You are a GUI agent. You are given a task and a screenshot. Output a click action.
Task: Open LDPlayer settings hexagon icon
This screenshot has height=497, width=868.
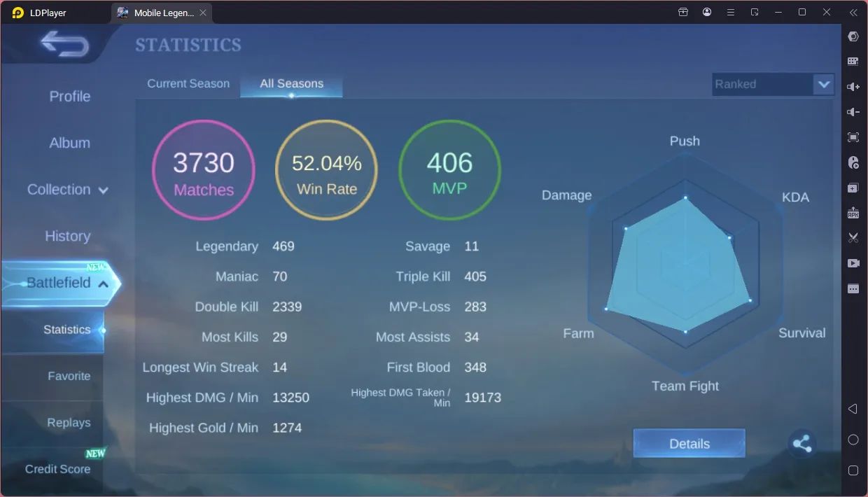(x=853, y=36)
